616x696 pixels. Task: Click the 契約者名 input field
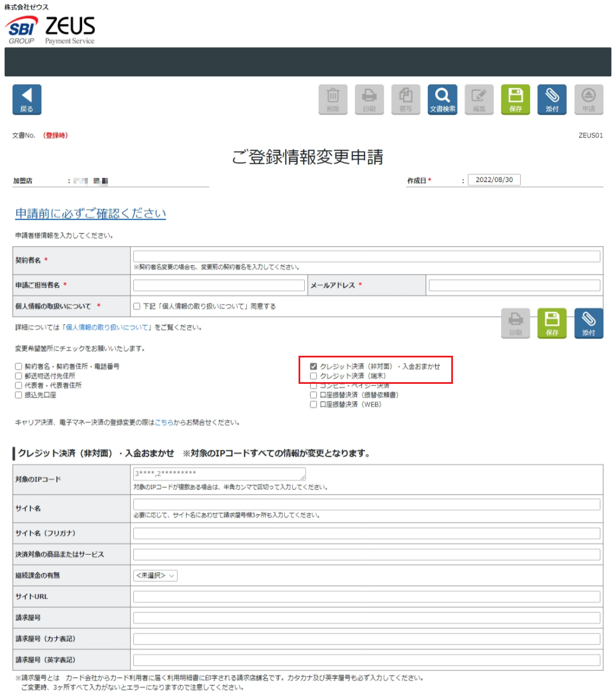click(x=366, y=256)
